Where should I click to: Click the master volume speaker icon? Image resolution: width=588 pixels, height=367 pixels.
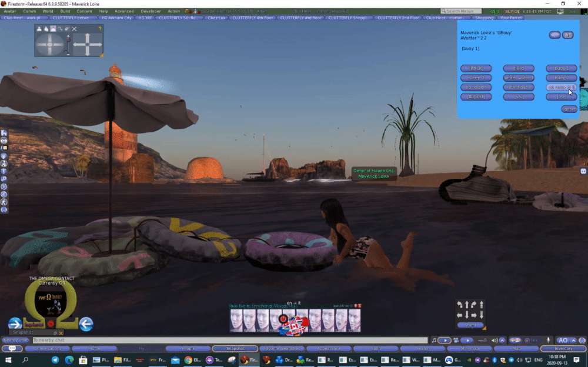[x=495, y=340]
